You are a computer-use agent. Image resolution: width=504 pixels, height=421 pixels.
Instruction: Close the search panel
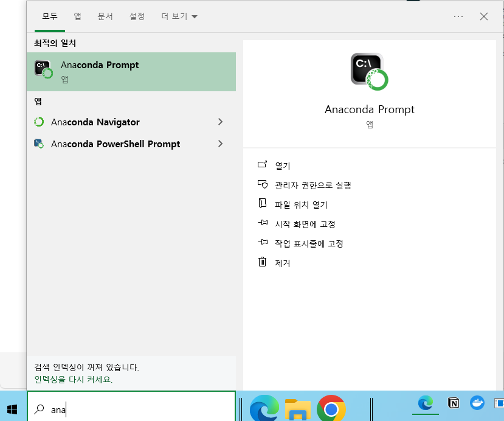coord(484,16)
